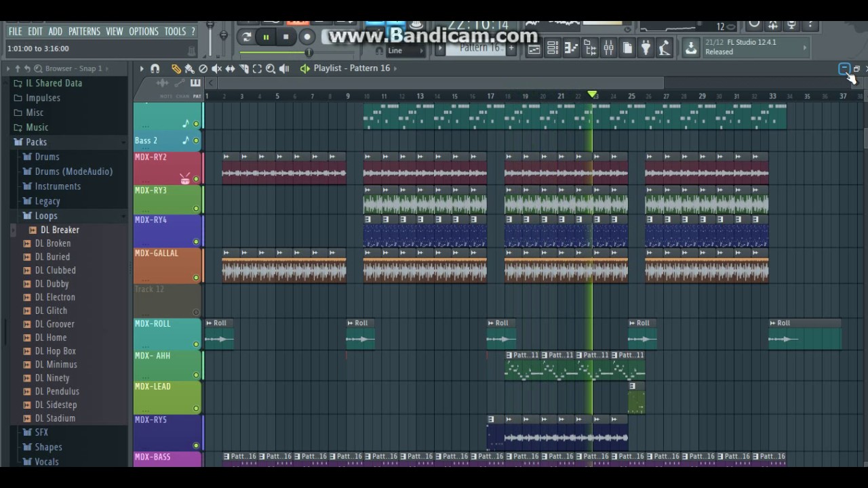Open the Drums (ModeAudio) folder

coord(73,172)
